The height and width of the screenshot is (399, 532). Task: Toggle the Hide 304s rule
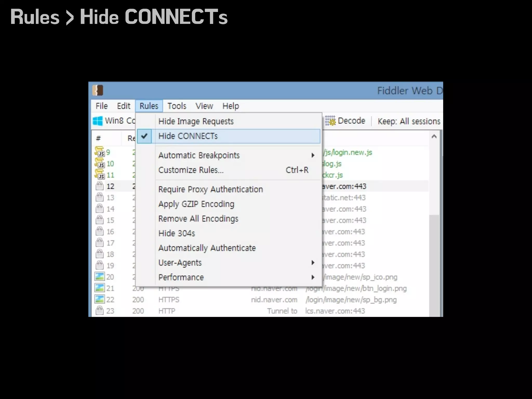(x=177, y=233)
